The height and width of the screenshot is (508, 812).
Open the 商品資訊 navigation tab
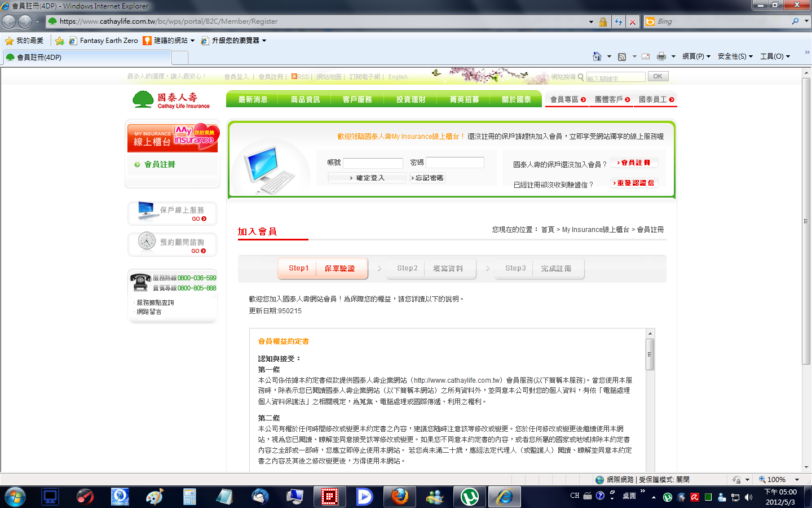coord(305,99)
